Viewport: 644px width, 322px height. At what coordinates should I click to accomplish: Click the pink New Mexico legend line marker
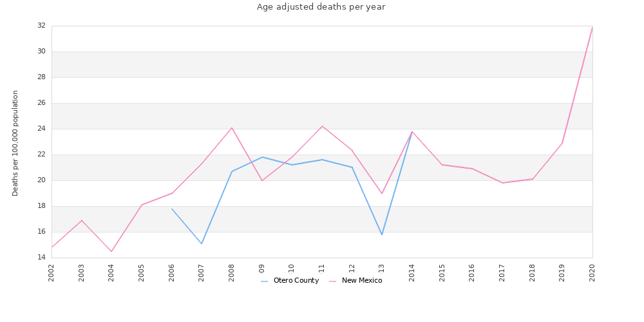pos(333,281)
